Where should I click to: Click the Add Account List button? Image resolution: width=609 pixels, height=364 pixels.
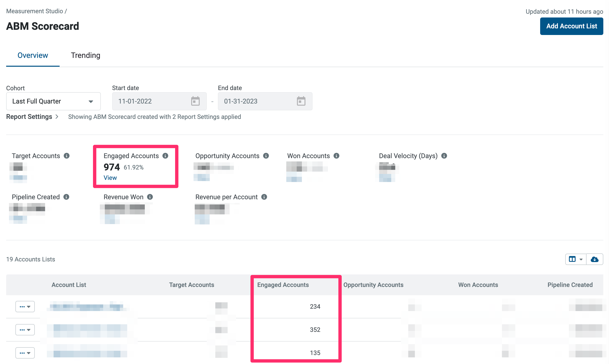(x=571, y=26)
